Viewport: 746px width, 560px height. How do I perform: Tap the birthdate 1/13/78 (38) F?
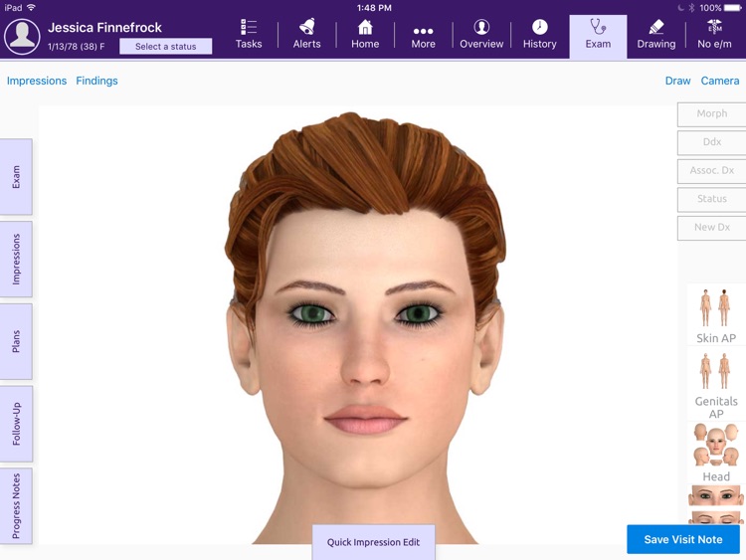(77, 47)
